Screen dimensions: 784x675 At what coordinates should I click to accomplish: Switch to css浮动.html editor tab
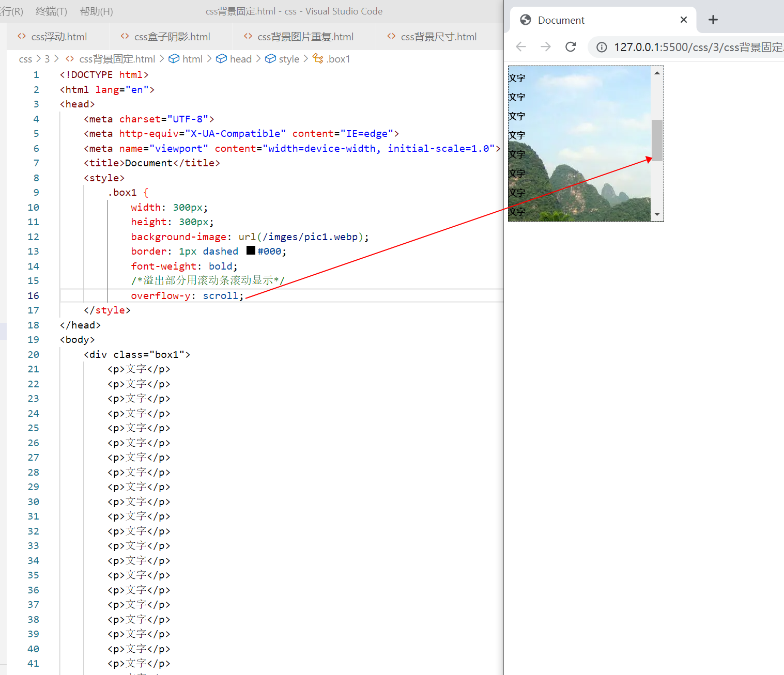59,37
